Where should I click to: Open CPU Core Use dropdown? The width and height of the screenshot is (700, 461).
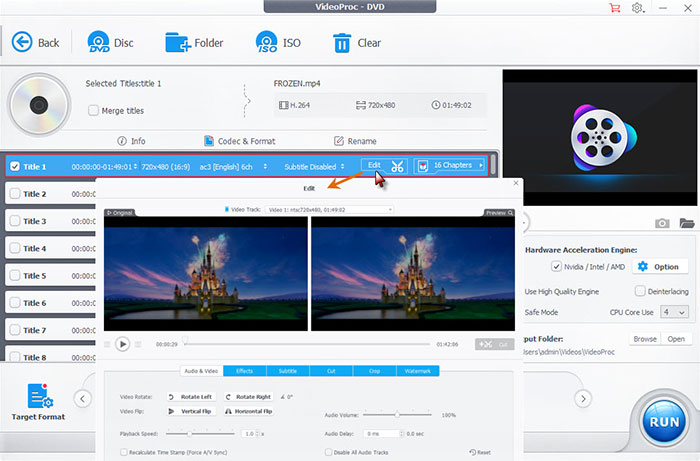click(674, 312)
